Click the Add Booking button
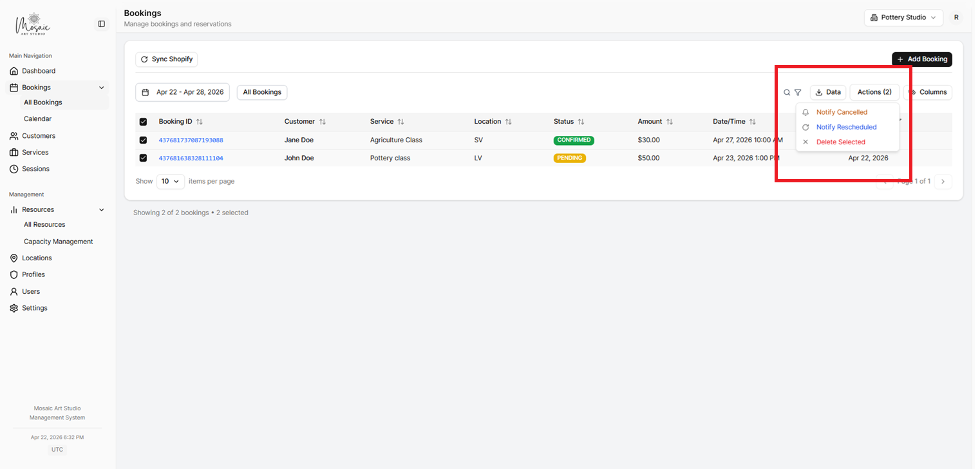980x469 pixels. click(922, 59)
